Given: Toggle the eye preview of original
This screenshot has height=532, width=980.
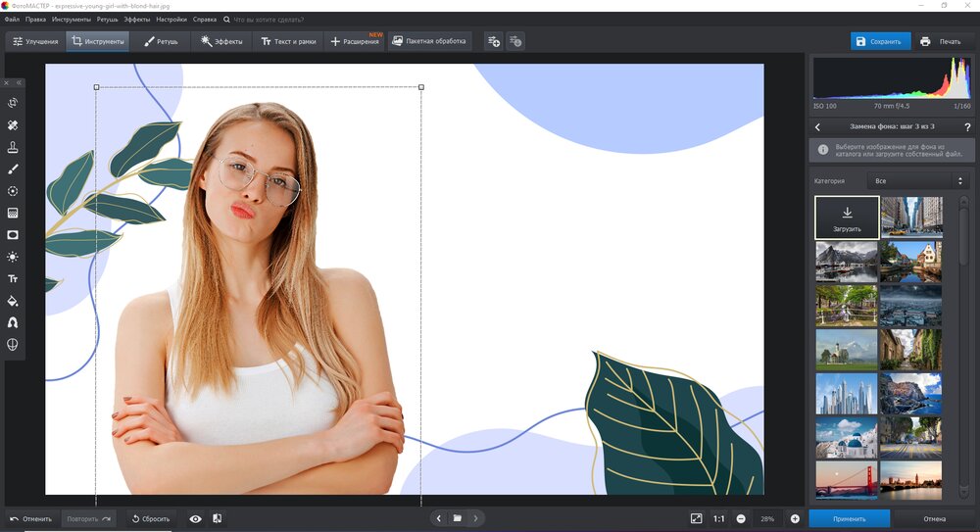Looking at the screenshot, I should coord(196,519).
